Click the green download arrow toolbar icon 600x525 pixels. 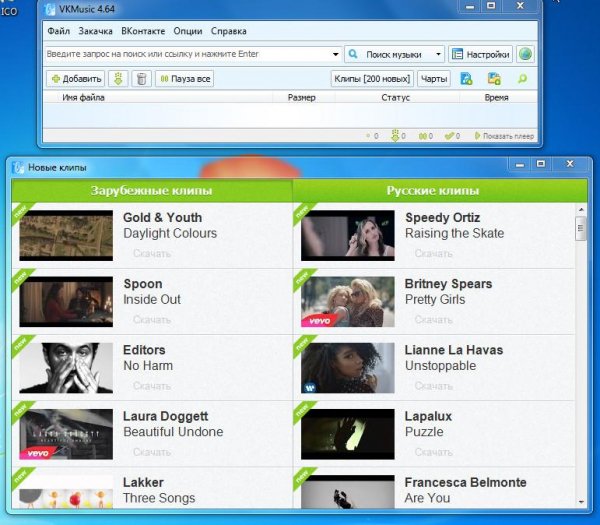(x=118, y=79)
